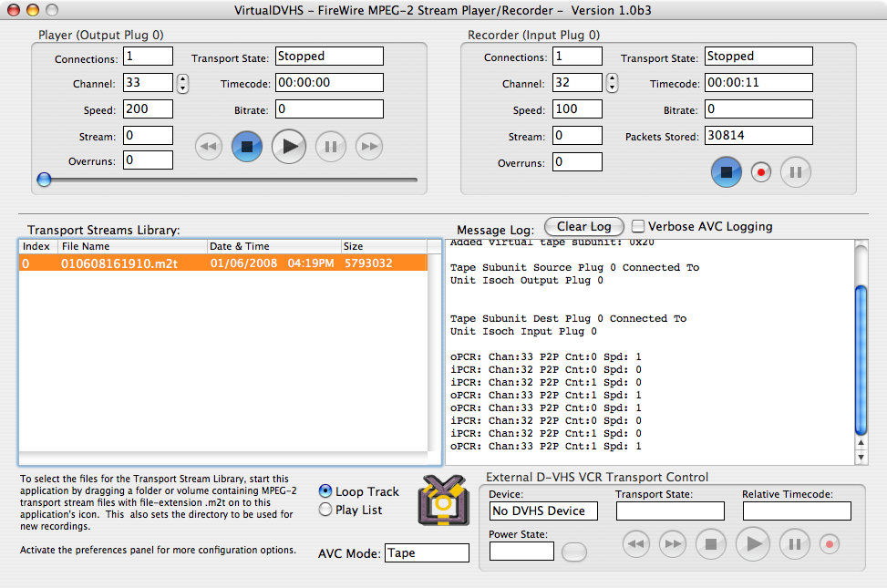Click the Power State field
This screenshot has width=887, height=588.
(x=521, y=552)
